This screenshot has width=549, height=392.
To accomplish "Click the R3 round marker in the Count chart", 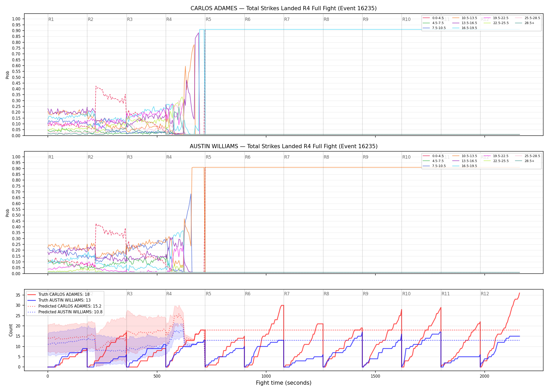I will point(130,294).
